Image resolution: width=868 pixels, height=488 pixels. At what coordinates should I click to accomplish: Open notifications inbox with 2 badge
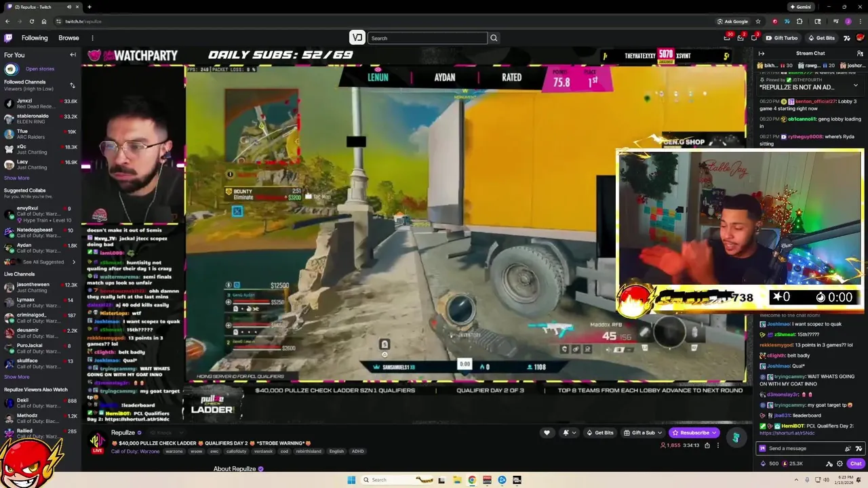click(741, 38)
